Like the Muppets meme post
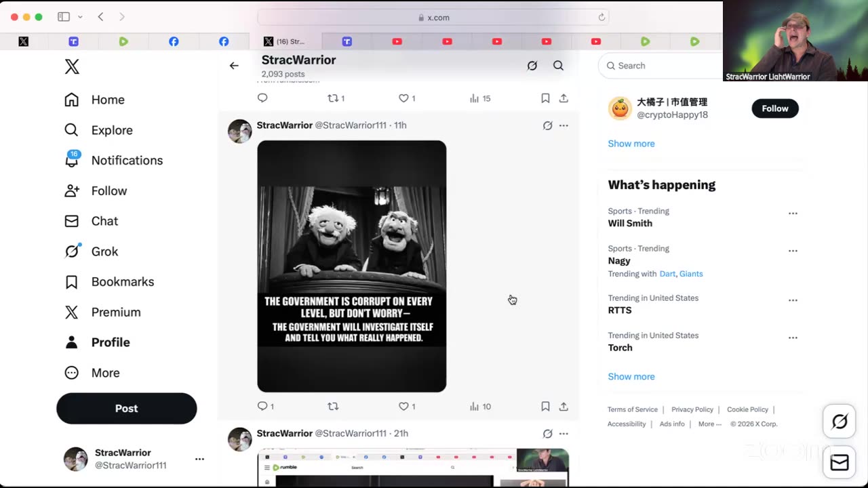 407,407
